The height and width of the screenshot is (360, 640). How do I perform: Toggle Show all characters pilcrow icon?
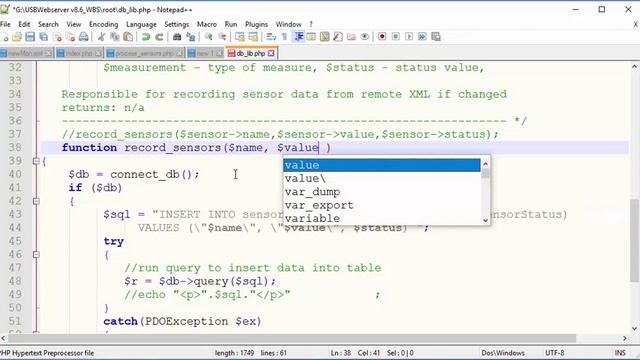(x=284, y=37)
